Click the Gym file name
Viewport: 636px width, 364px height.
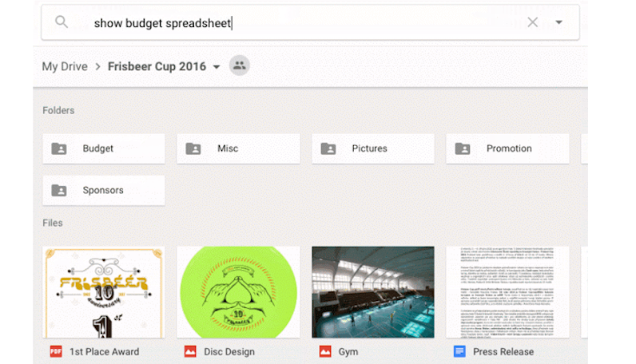pos(348,352)
